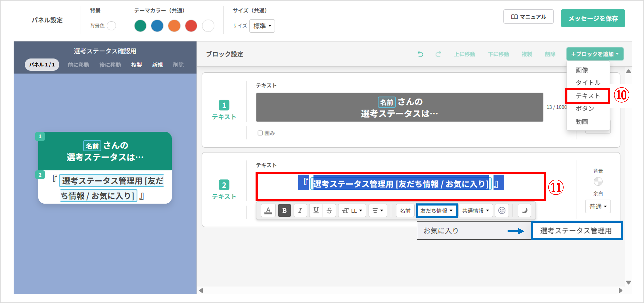
Task: Open the emoji picker
Action: point(502,210)
